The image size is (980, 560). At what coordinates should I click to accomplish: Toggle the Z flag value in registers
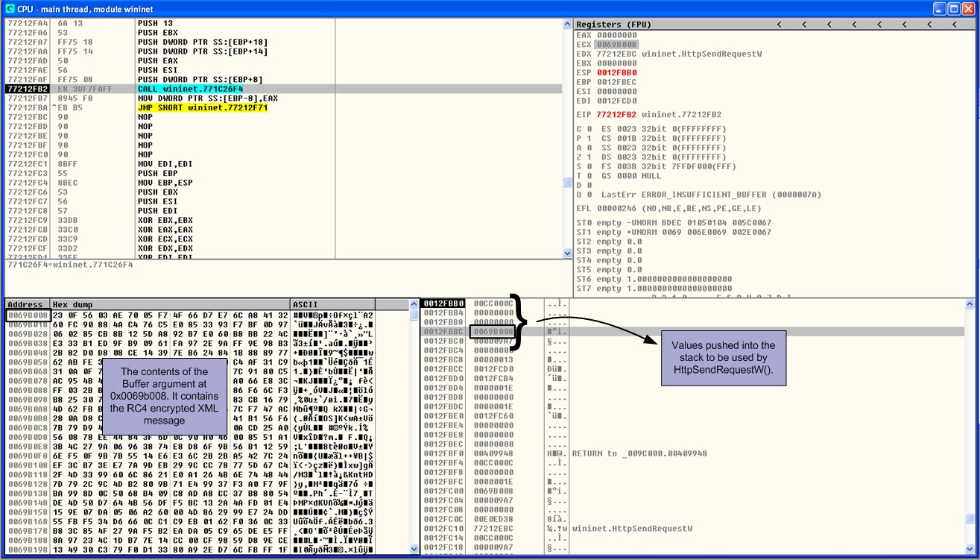pyautogui.click(x=589, y=157)
